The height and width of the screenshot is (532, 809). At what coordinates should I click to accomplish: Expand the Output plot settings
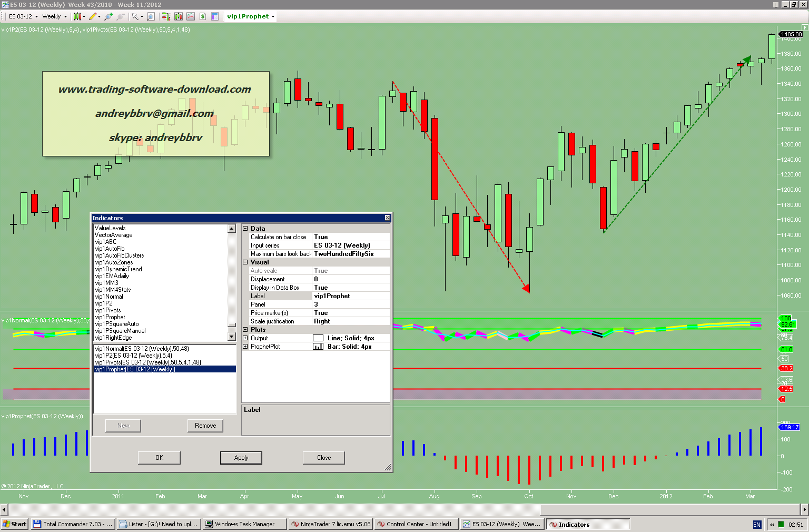click(245, 338)
